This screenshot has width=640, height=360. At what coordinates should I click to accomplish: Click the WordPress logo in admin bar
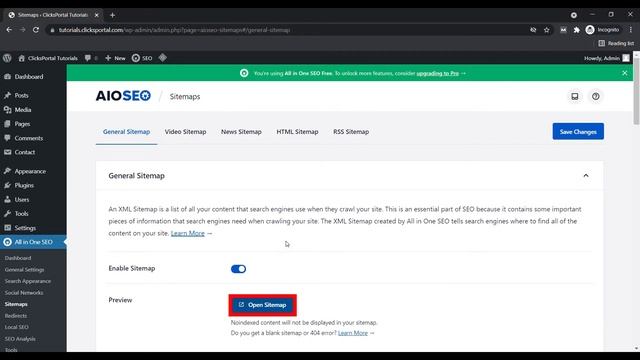coord(7,58)
